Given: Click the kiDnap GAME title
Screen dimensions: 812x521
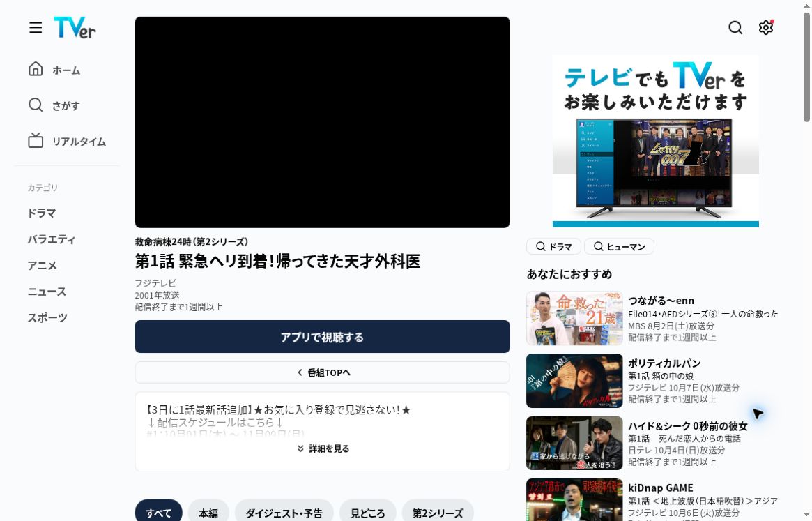Looking at the screenshot, I should coord(660,488).
